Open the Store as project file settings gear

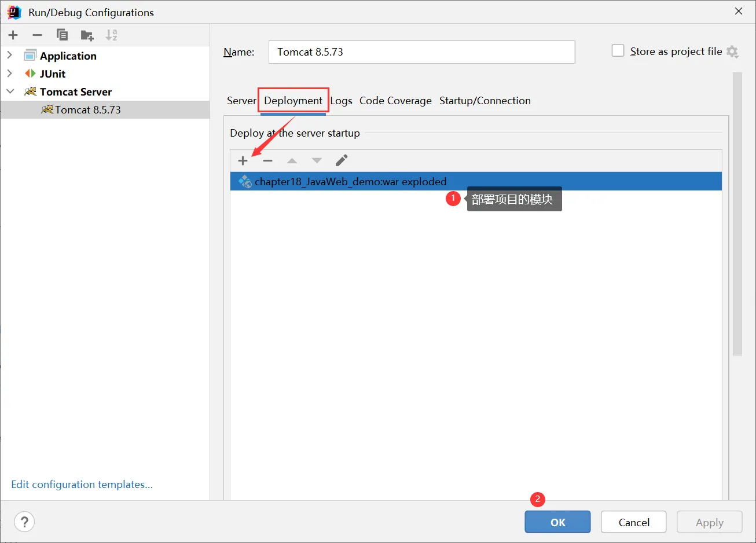[x=732, y=52]
